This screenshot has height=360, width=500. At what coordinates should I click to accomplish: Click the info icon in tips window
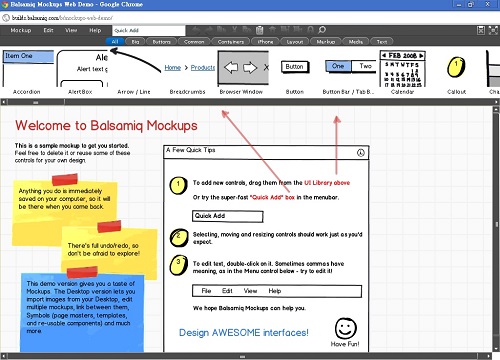click(x=361, y=153)
